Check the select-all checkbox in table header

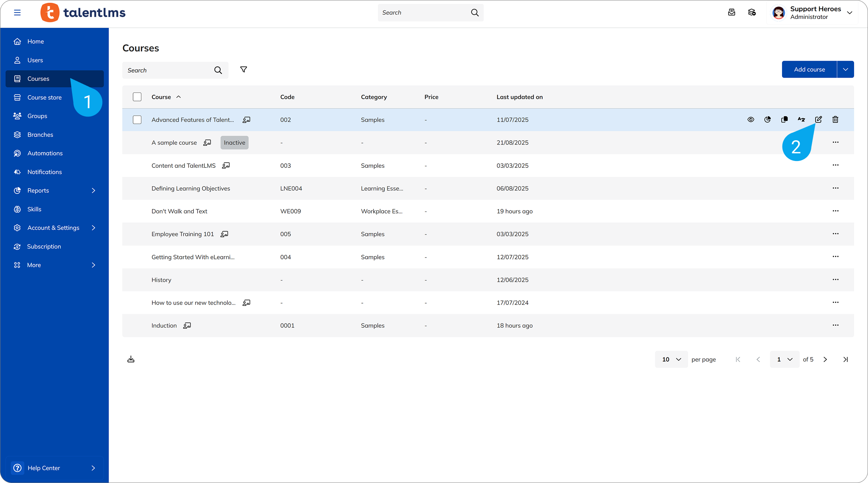pos(137,97)
